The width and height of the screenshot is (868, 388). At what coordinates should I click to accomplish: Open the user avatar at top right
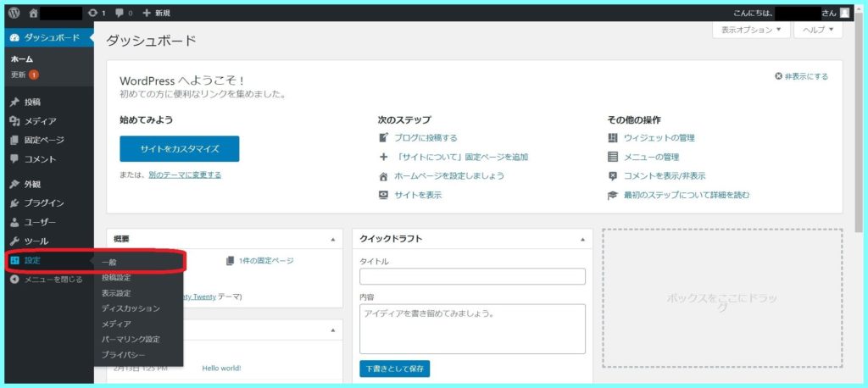(x=844, y=13)
